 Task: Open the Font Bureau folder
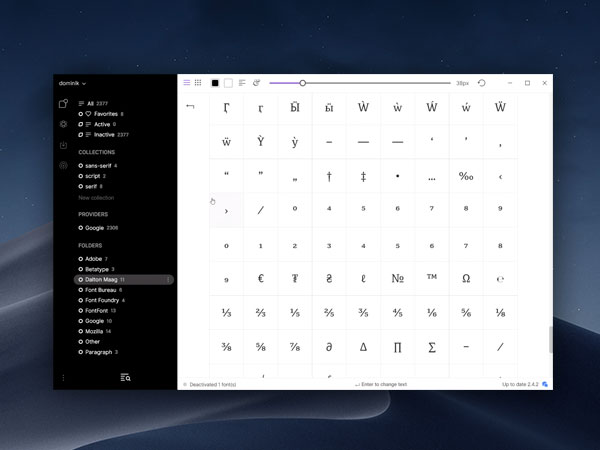pos(103,290)
